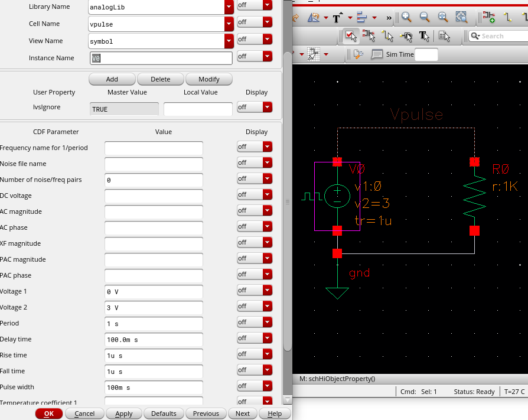528x420 pixels.
Task: Click the scrollbar down arrow in the properties dialog
Action: [x=288, y=400]
